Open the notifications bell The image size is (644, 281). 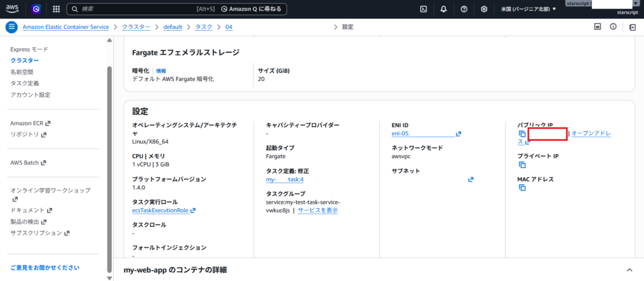444,9
